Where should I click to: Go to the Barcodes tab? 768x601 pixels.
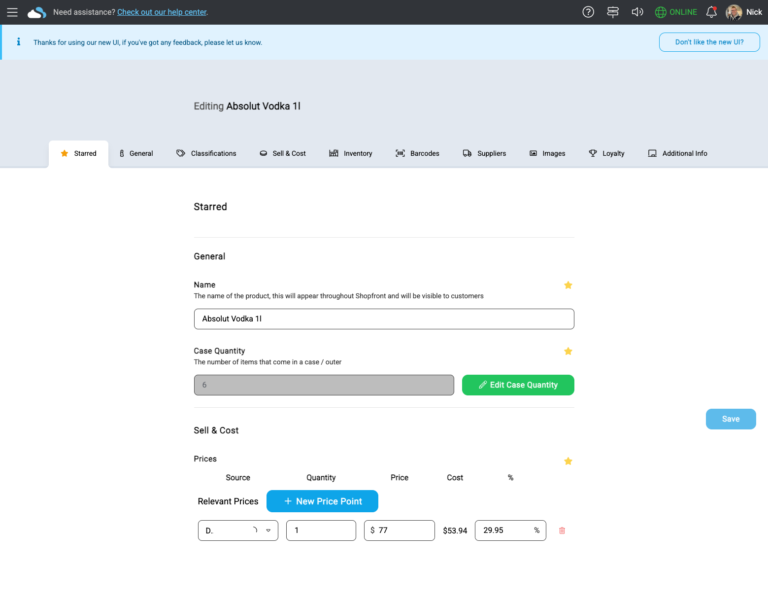417,154
